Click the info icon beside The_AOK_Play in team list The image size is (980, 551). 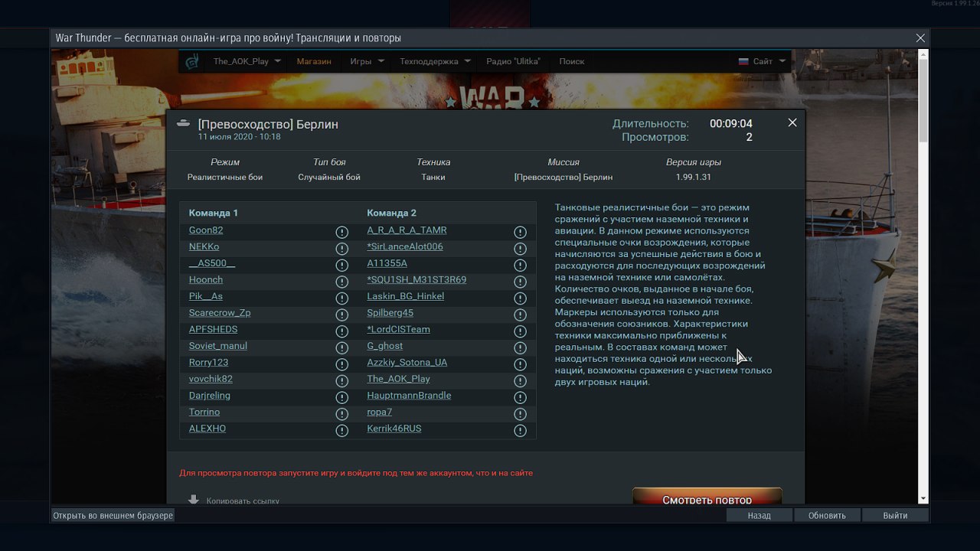click(x=520, y=381)
